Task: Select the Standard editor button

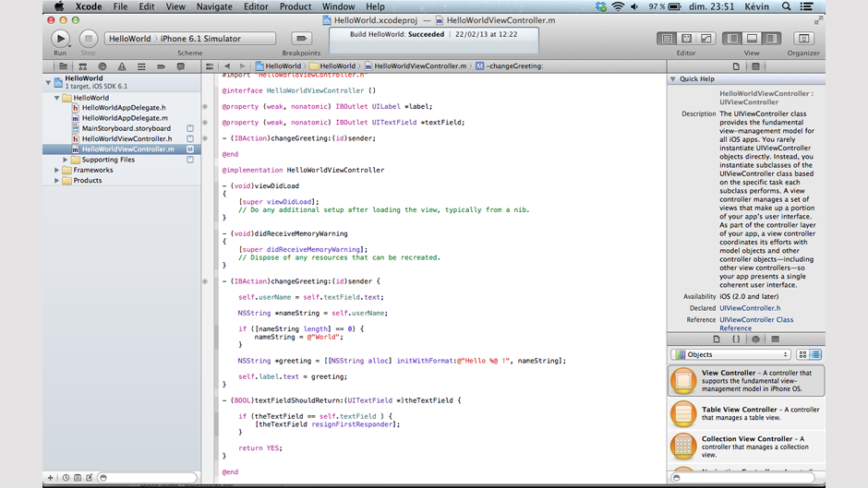Action: pos(667,38)
